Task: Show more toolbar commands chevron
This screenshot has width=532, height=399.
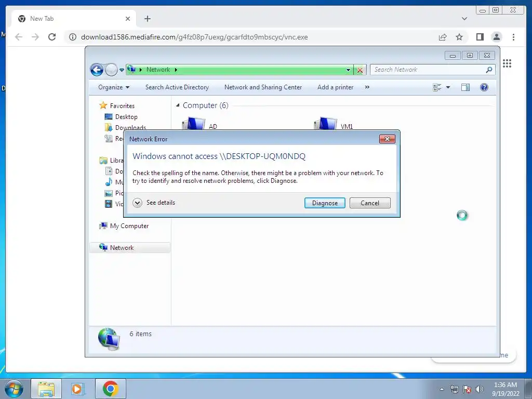Action: (x=367, y=87)
